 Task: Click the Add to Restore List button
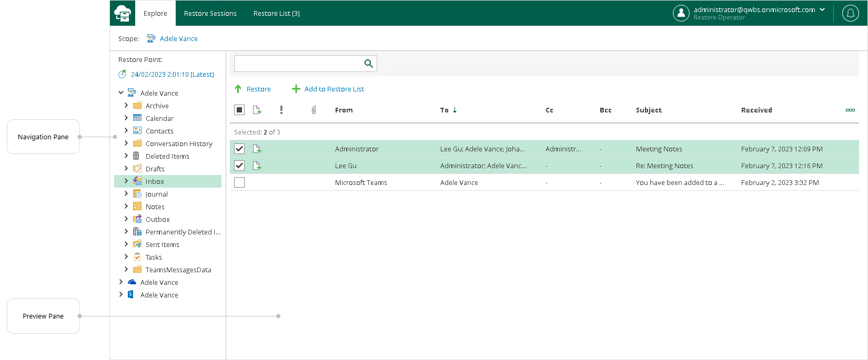[328, 89]
